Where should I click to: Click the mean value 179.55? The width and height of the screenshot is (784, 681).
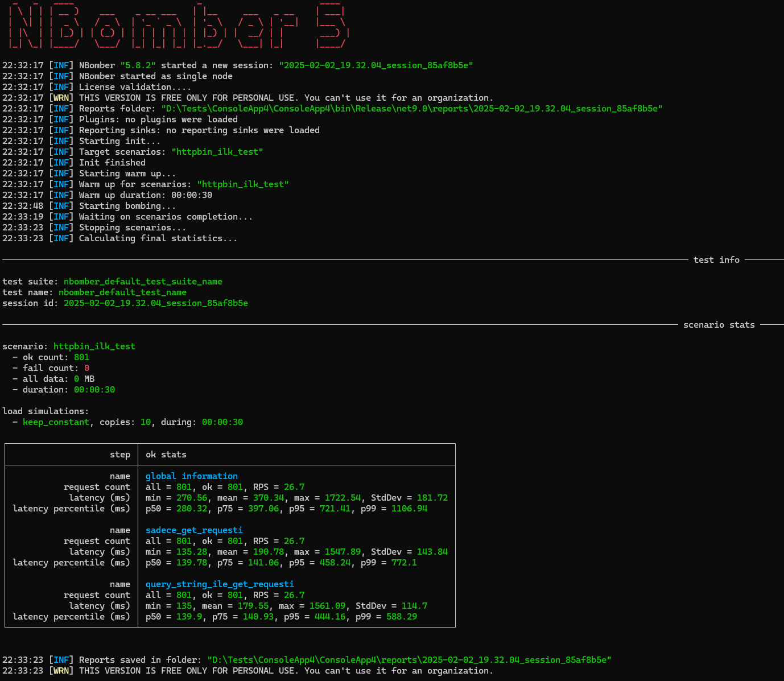pyautogui.click(x=253, y=606)
